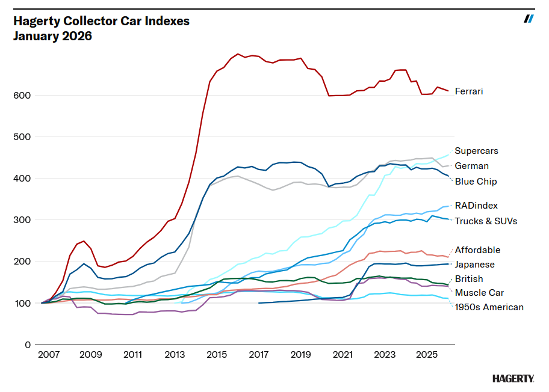Viewport: 549px width, 392px height.
Task: Click the 2019 tick on the year axis
Action: pyautogui.click(x=300, y=355)
